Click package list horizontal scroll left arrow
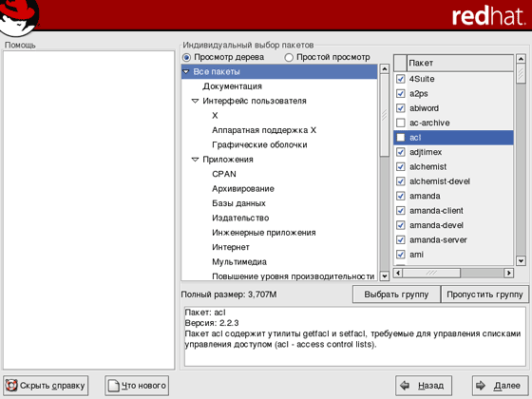Screen dimensions: 532x399 (x=398, y=273)
